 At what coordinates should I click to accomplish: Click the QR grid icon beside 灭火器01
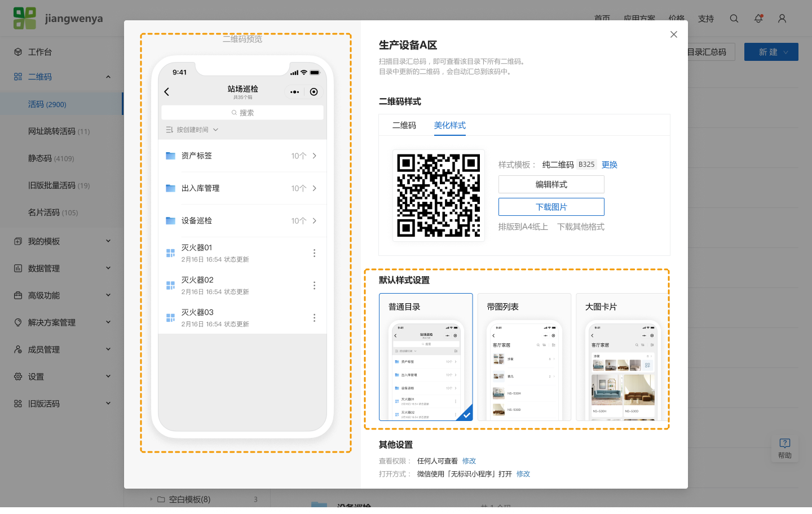(x=170, y=253)
